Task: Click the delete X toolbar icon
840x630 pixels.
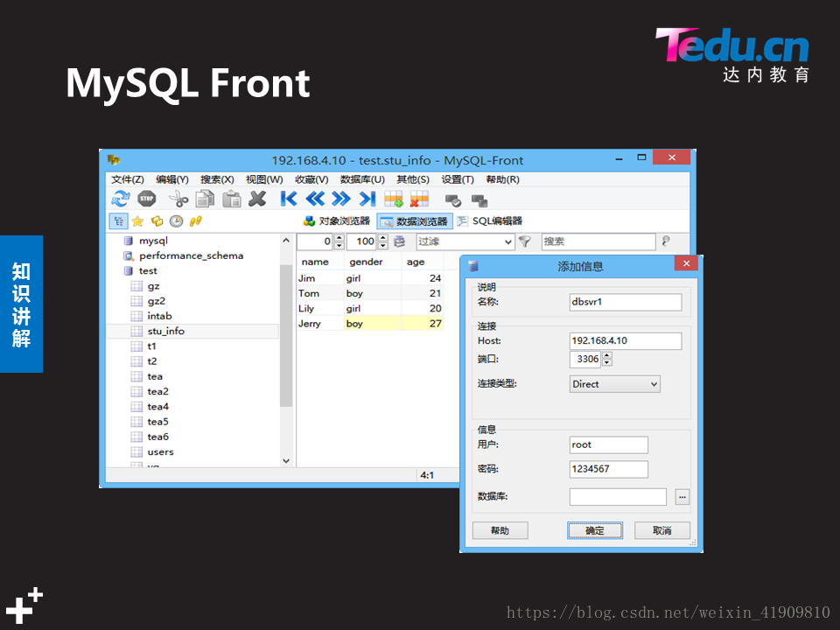Action: [x=257, y=199]
